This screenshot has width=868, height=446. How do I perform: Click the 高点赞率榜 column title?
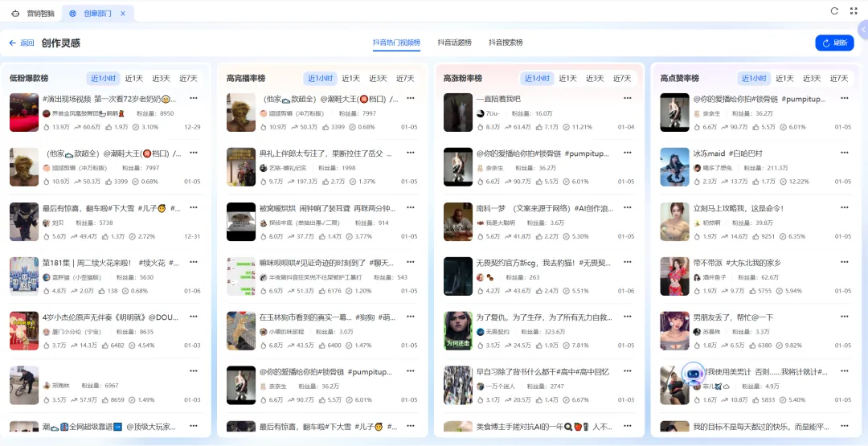tap(679, 79)
